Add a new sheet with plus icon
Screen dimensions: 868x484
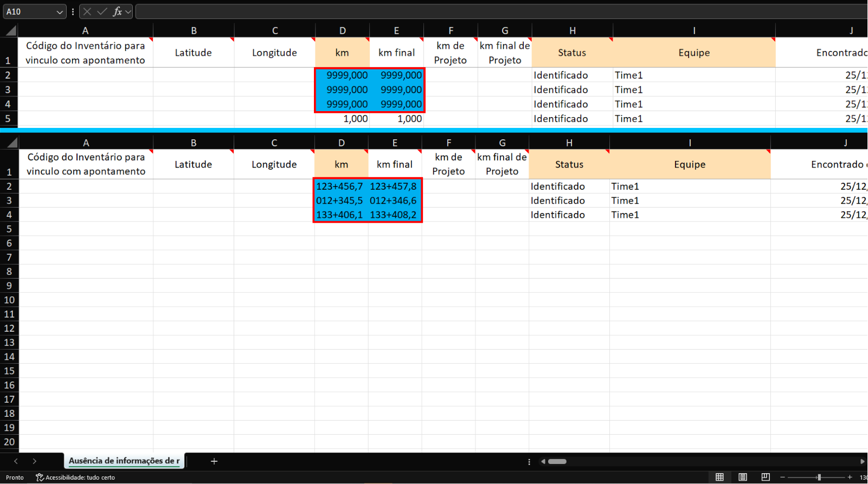(x=214, y=461)
